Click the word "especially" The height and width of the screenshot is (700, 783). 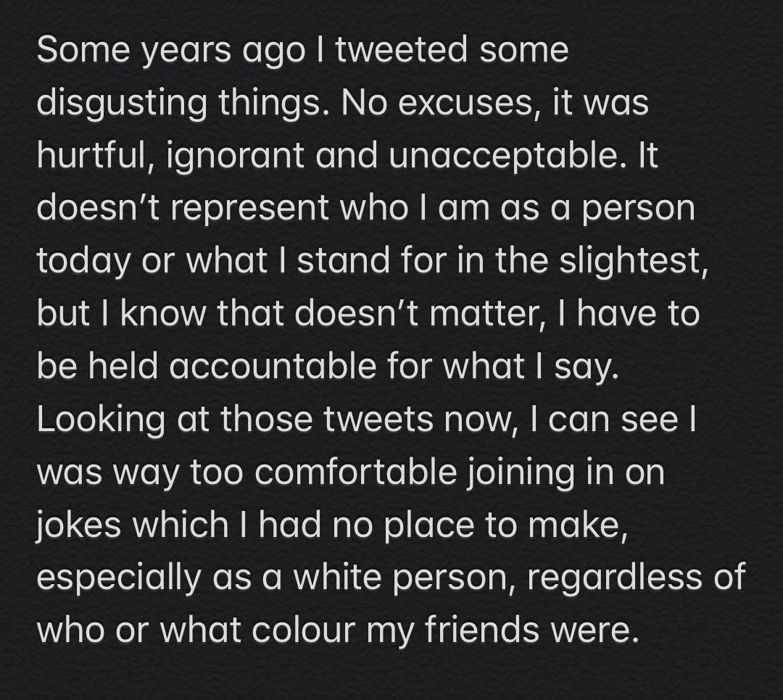pos(118,579)
